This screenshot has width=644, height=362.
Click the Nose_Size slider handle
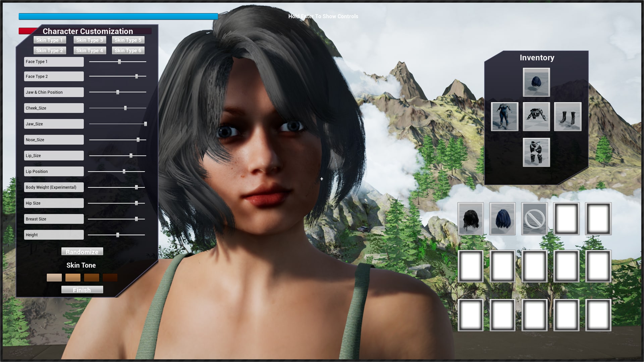coord(138,140)
